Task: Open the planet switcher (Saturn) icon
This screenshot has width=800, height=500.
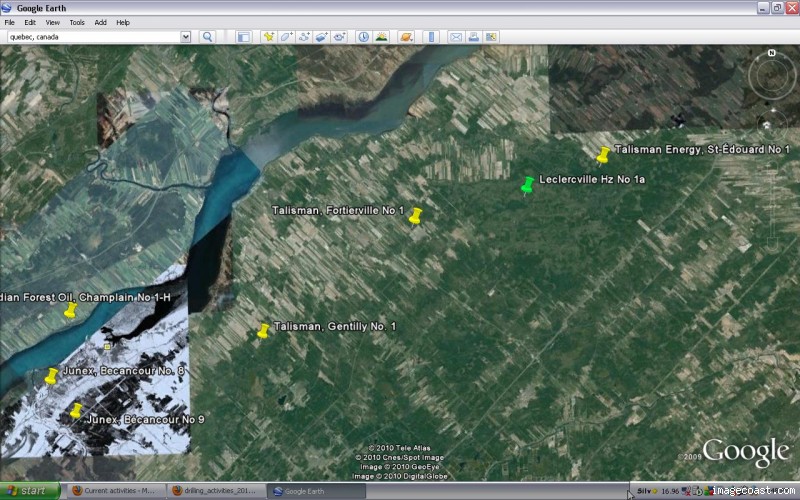Action: click(406, 37)
